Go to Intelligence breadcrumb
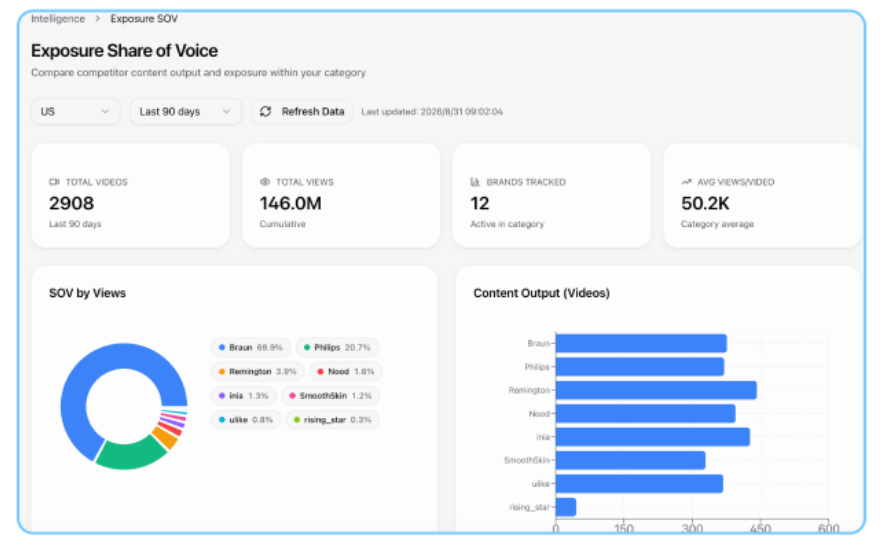The width and height of the screenshot is (880, 549). (58, 19)
